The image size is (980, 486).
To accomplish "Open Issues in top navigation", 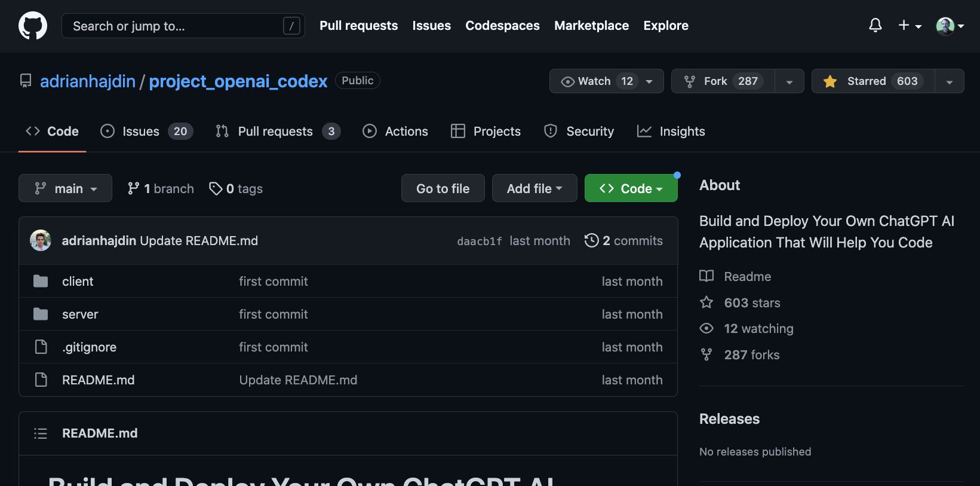I will (x=431, y=26).
